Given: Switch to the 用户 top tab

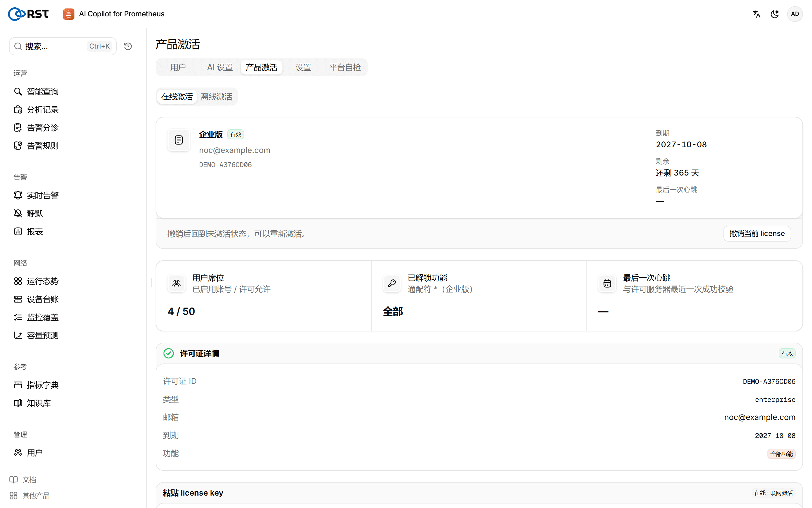Looking at the screenshot, I should pos(178,67).
